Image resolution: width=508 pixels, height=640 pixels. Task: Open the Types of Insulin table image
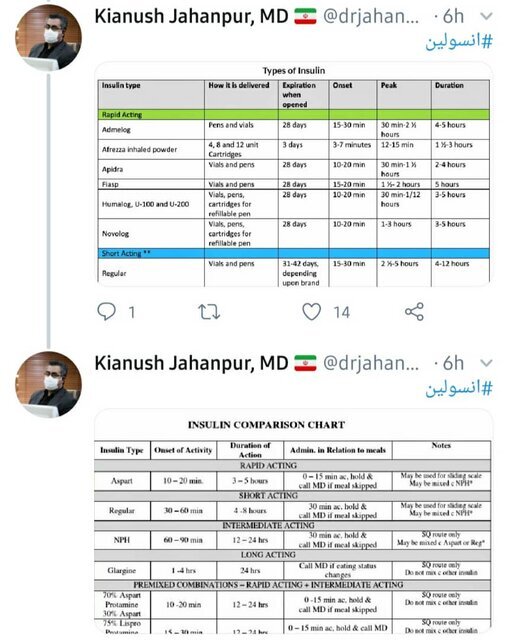[293, 174]
